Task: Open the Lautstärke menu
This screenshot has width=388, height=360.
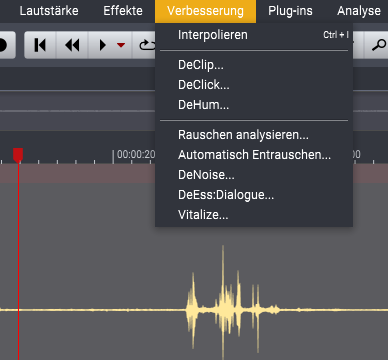Action: [49, 11]
